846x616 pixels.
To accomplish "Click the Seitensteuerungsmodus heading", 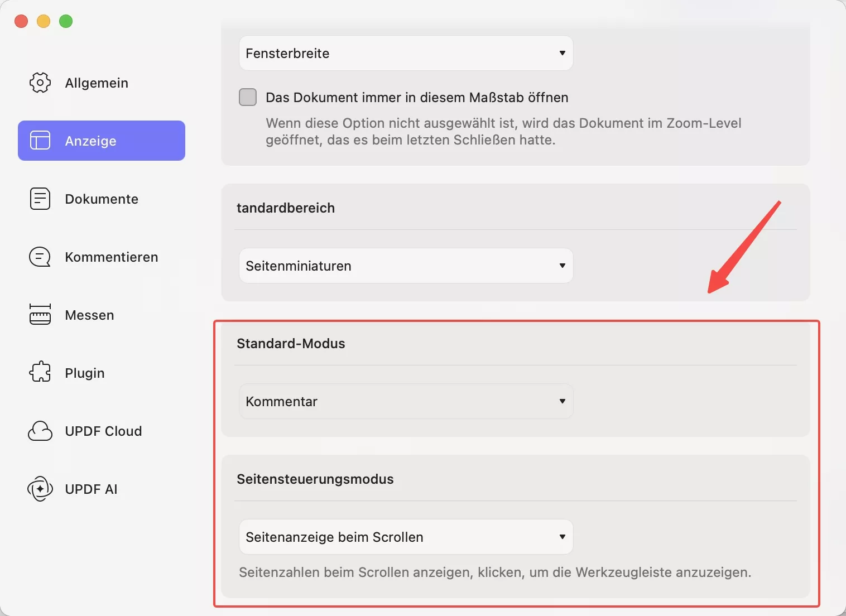I will [315, 479].
